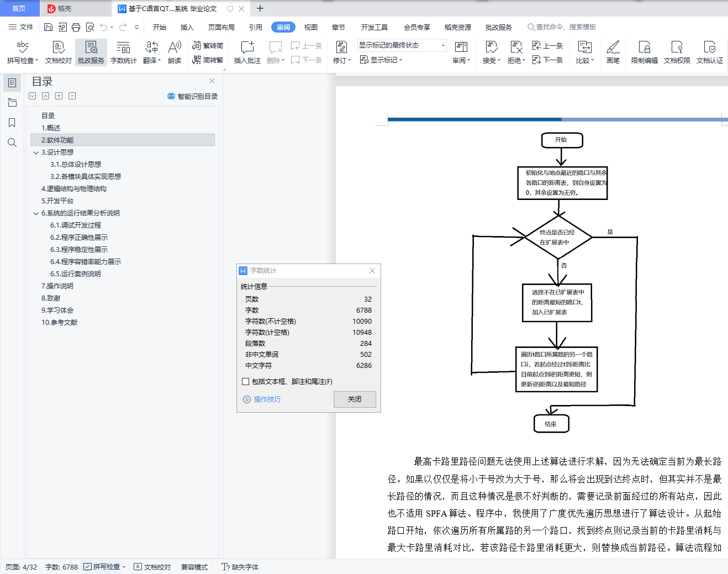Image resolution: width=728 pixels, height=574 pixels.
Task: Jump to 10.参考文献 in outline
Action: click(59, 323)
